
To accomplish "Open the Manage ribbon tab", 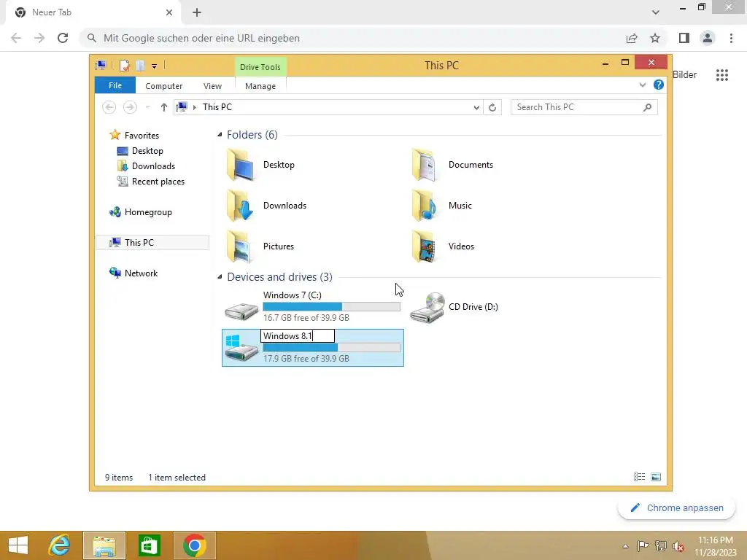I will pyautogui.click(x=260, y=86).
